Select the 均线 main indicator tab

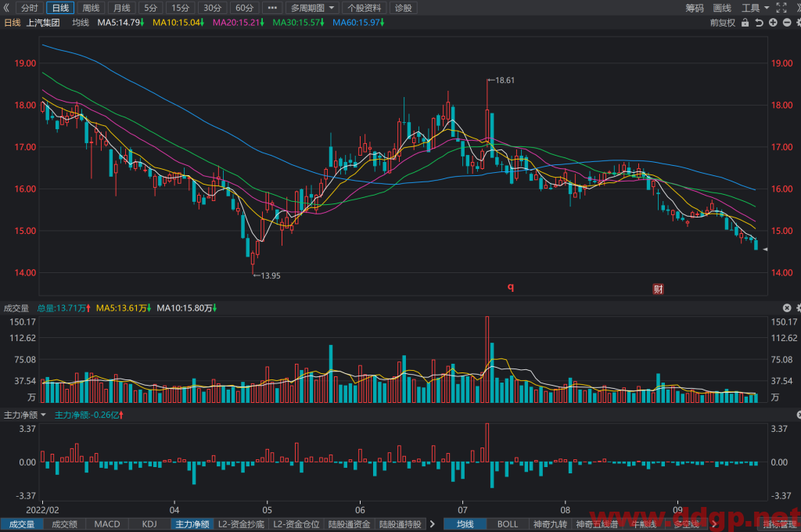click(x=465, y=524)
